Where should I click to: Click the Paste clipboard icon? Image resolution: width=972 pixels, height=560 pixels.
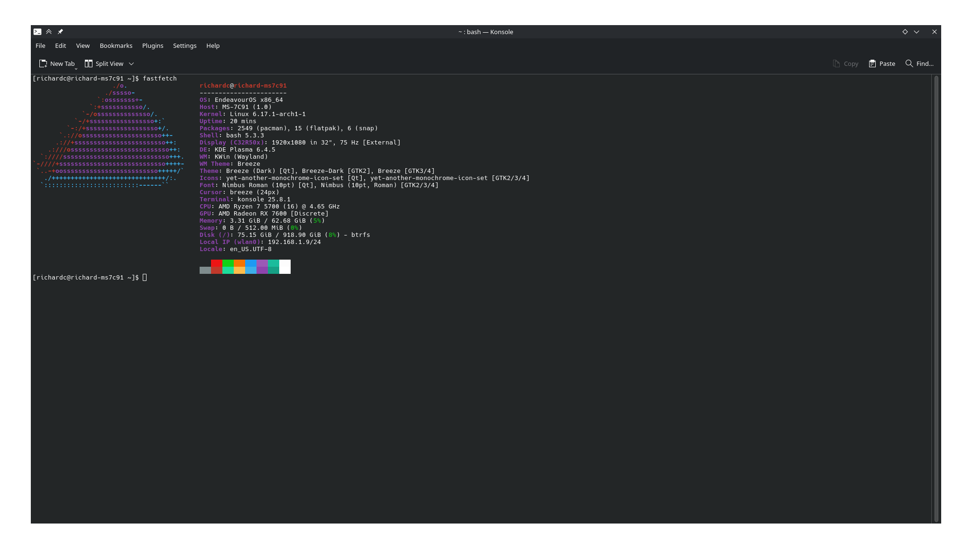coord(872,63)
